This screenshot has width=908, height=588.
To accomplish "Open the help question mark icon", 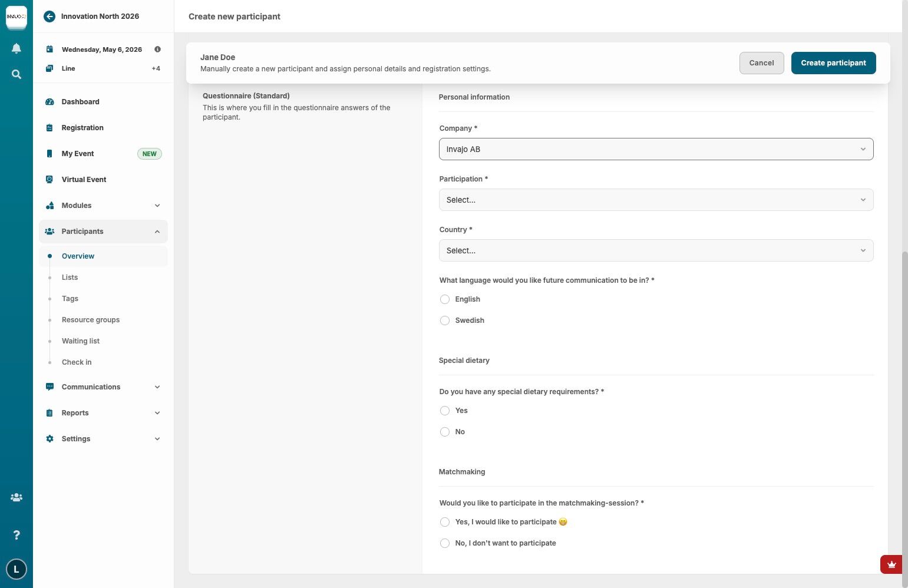I will click(x=16, y=535).
